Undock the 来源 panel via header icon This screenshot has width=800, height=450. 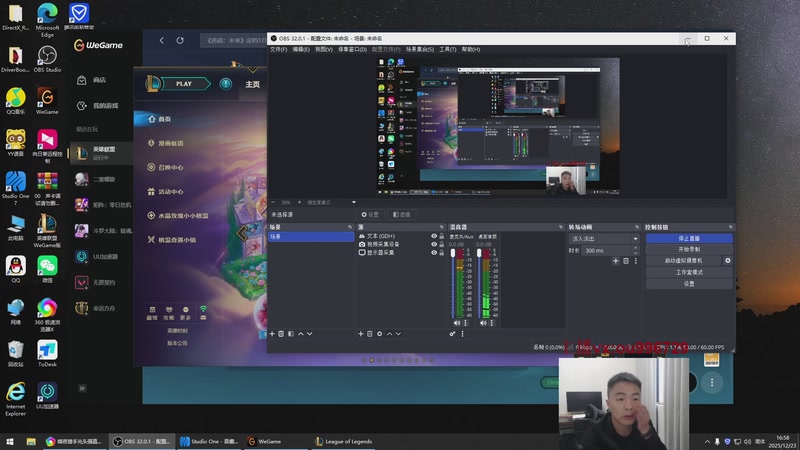pos(442,227)
